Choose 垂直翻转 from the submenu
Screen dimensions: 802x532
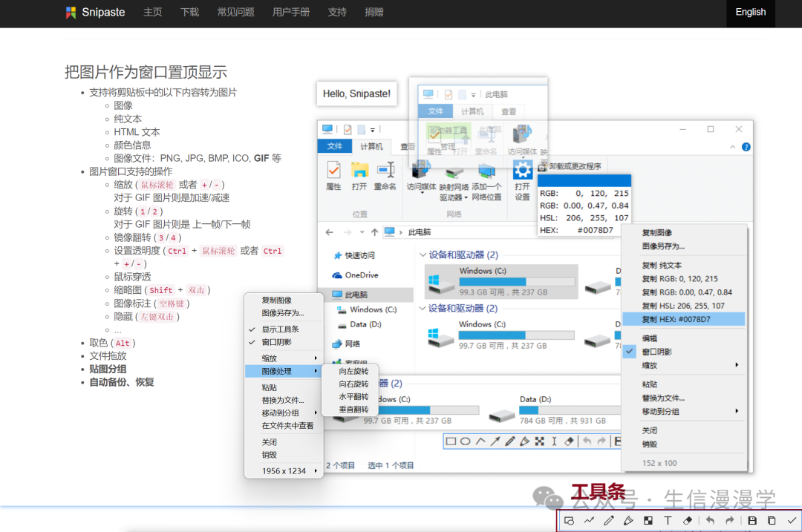point(353,410)
